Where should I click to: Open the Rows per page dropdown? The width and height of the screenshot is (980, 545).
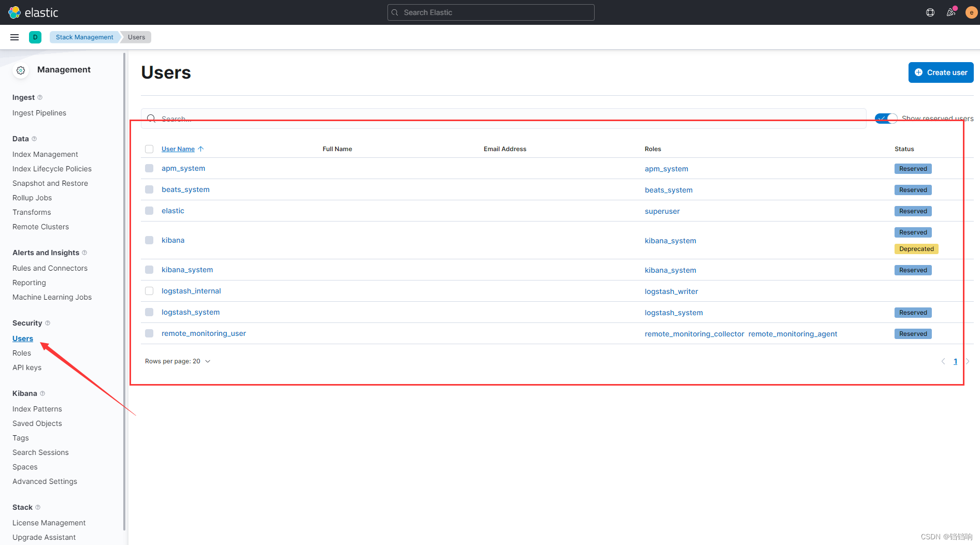click(x=178, y=361)
